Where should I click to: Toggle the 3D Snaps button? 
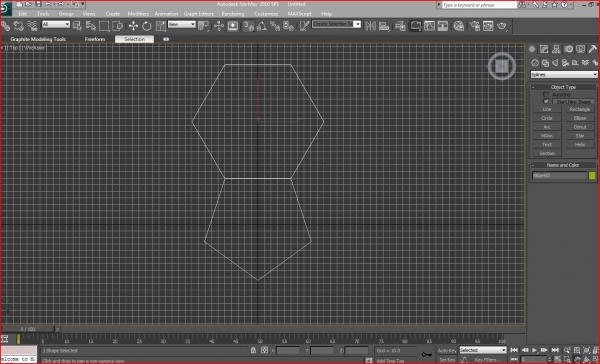[248, 26]
